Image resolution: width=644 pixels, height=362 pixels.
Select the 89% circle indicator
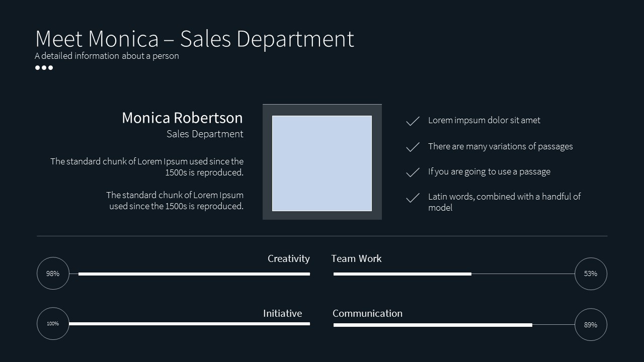[x=591, y=325]
